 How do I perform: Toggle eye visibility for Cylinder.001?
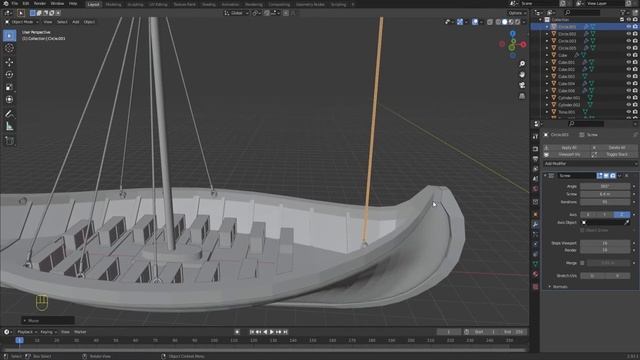click(629, 98)
